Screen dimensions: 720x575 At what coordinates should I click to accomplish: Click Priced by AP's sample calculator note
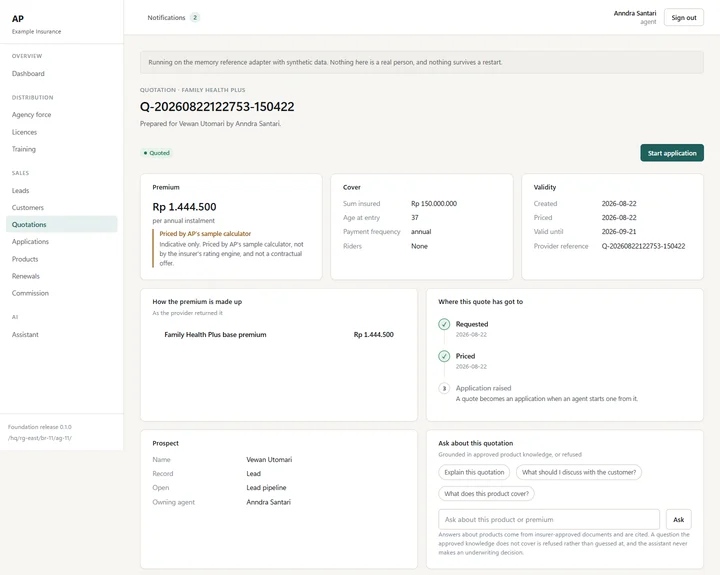tap(205, 234)
